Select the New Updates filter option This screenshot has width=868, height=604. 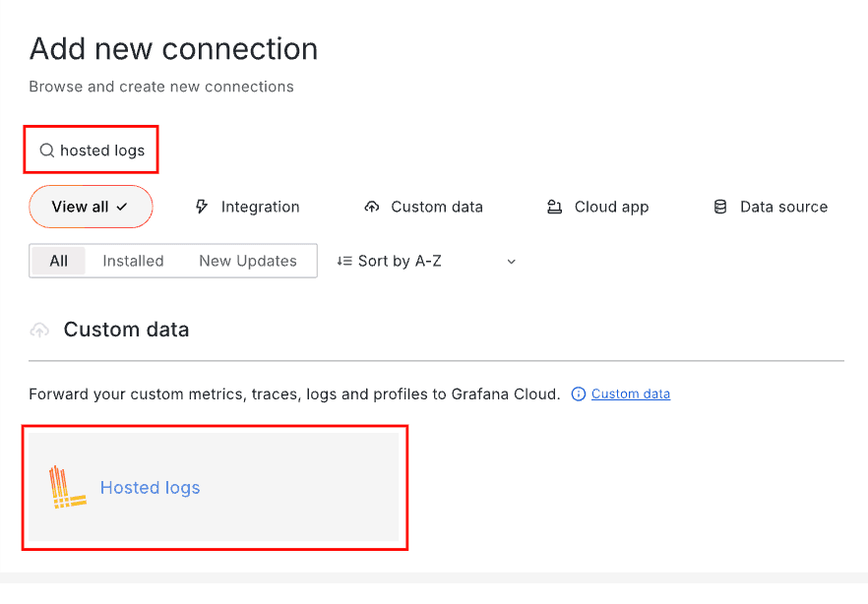[x=247, y=261]
